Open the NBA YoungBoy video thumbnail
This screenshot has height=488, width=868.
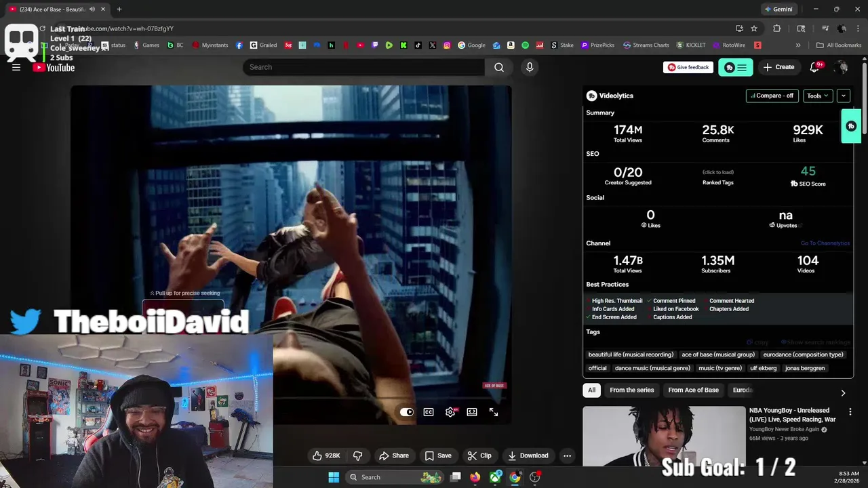(x=664, y=436)
